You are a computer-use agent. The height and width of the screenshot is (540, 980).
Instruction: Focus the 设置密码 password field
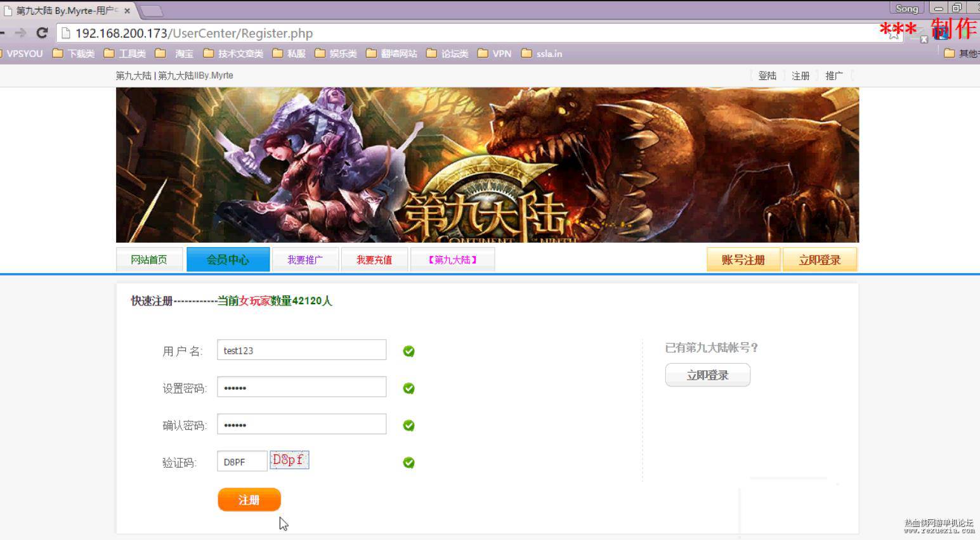(x=301, y=387)
